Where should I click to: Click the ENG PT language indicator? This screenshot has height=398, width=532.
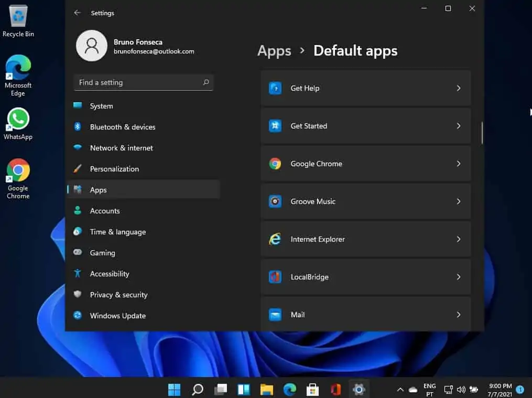429,389
